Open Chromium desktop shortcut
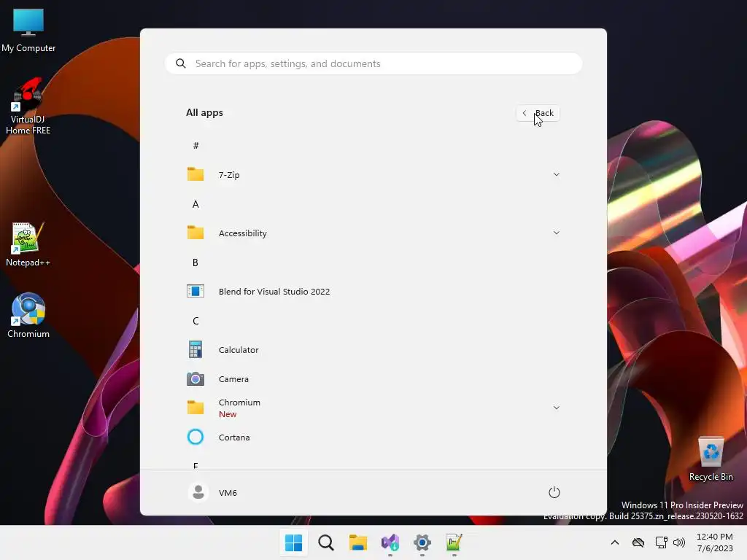The height and width of the screenshot is (560, 747). [28, 315]
